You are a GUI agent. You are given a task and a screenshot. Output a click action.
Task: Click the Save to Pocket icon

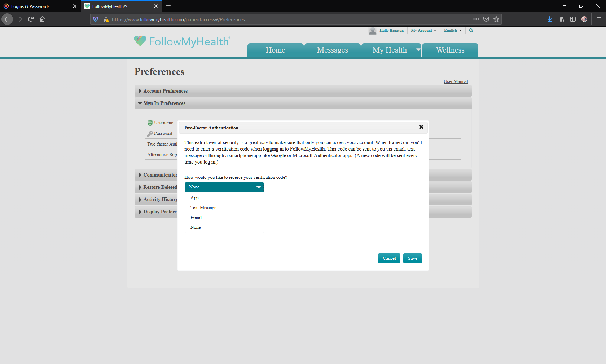pyautogui.click(x=486, y=19)
